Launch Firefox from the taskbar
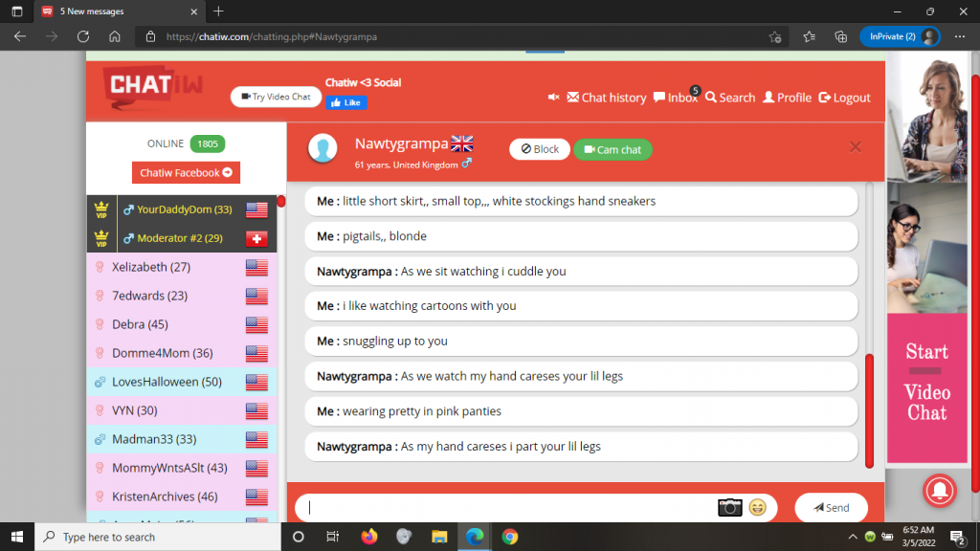Screen dimensions: 980x551 pos(369,537)
